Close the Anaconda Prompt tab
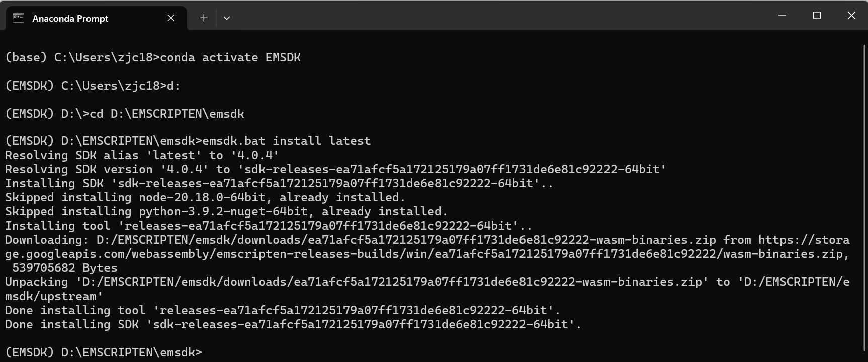The height and width of the screenshot is (362, 868). 171,18
